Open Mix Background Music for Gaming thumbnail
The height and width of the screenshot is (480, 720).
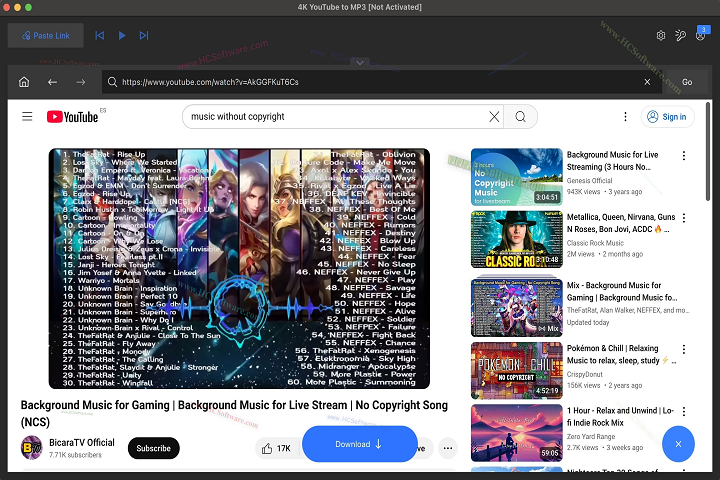click(x=517, y=308)
